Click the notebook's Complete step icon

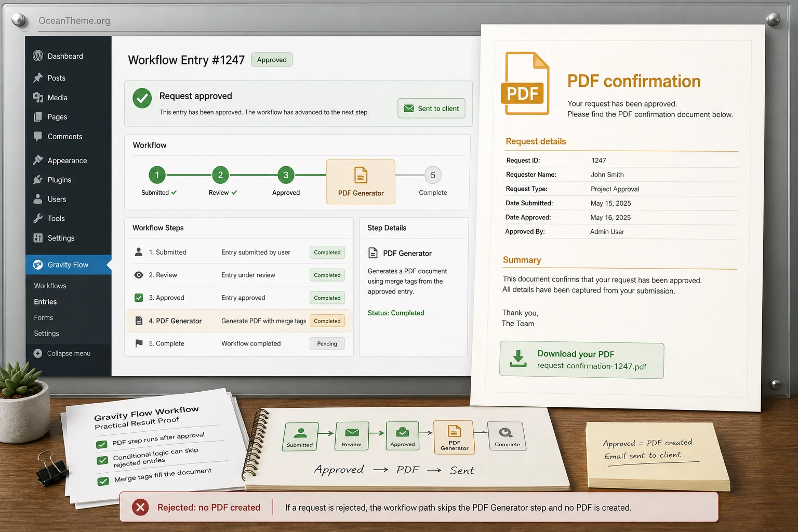click(x=506, y=432)
